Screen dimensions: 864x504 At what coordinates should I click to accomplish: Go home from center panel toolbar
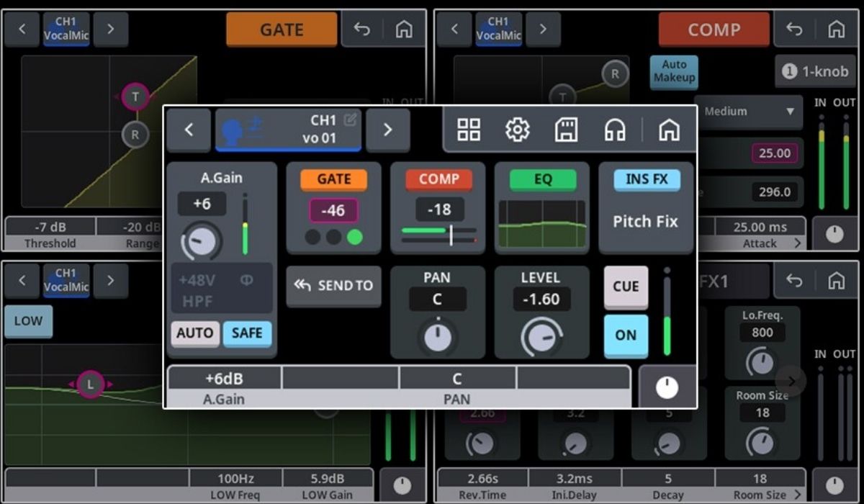point(670,130)
